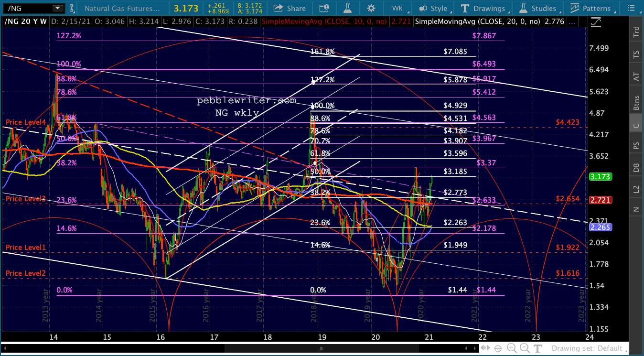Image resolution: width=644 pixels, height=356 pixels.
Task: Expand the /NG symbol dropdown
Action: pyautogui.click(x=57, y=8)
